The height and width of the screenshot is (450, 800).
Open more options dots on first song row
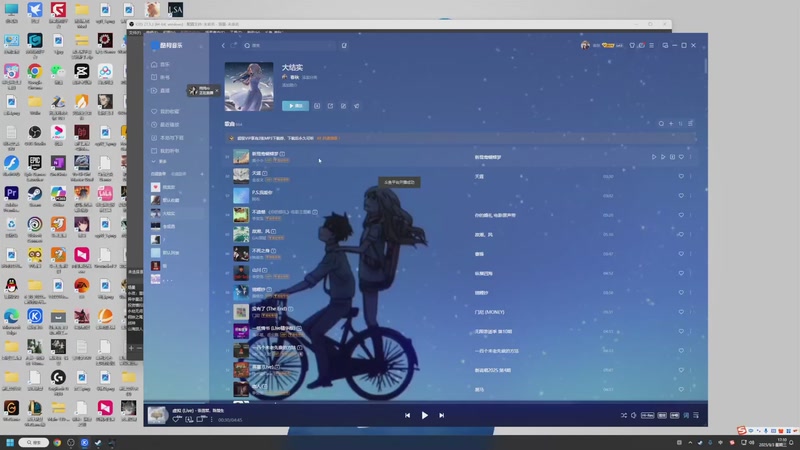coord(690,157)
